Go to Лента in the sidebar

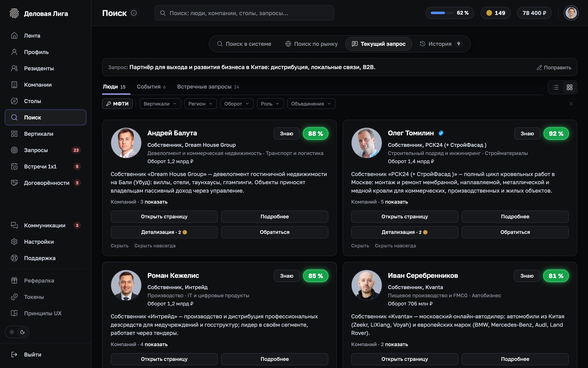click(46, 36)
